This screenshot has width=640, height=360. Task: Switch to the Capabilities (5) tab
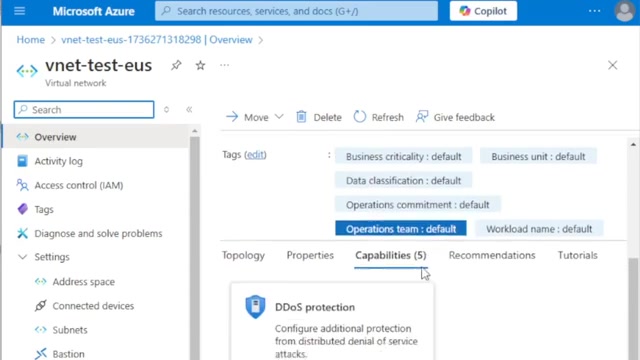391,256
